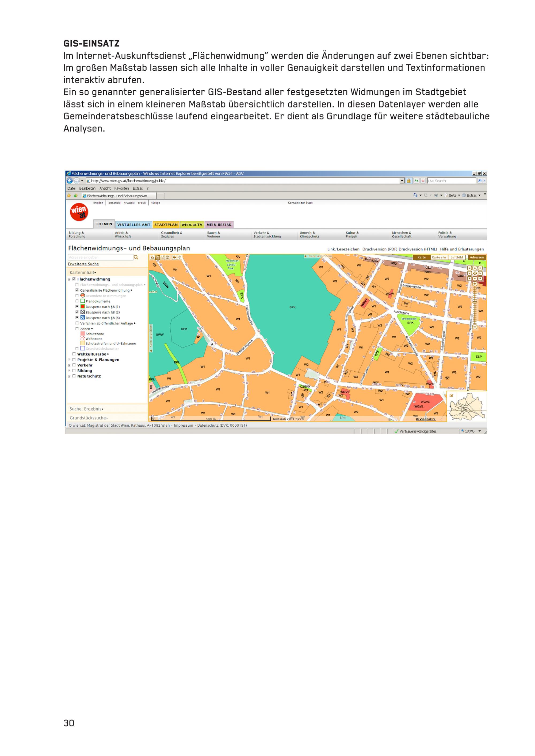
Task: Click the Erweiterte Suche link
Action: click(83, 264)
